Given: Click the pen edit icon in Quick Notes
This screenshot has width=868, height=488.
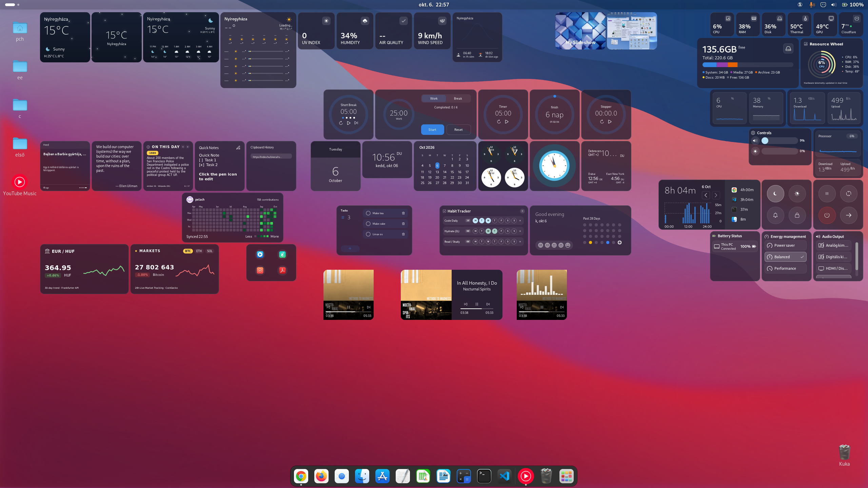Looking at the screenshot, I should pyautogui.click(x=238, y=147).
